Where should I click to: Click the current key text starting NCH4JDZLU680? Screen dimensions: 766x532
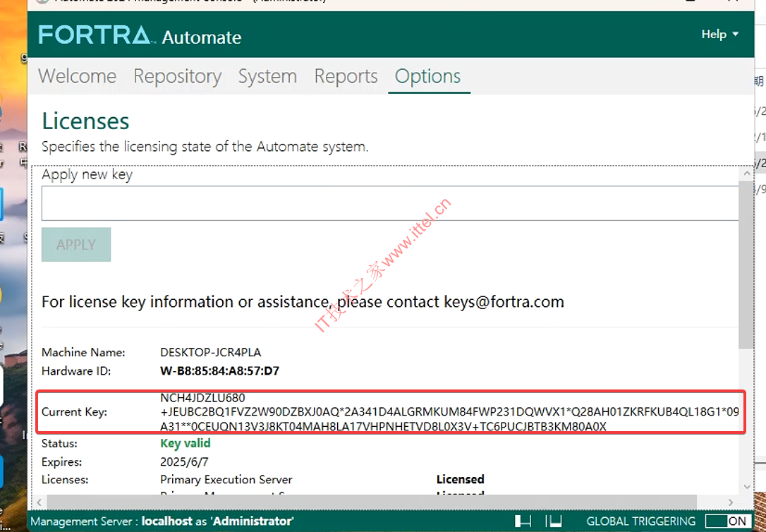click(449, 412)
